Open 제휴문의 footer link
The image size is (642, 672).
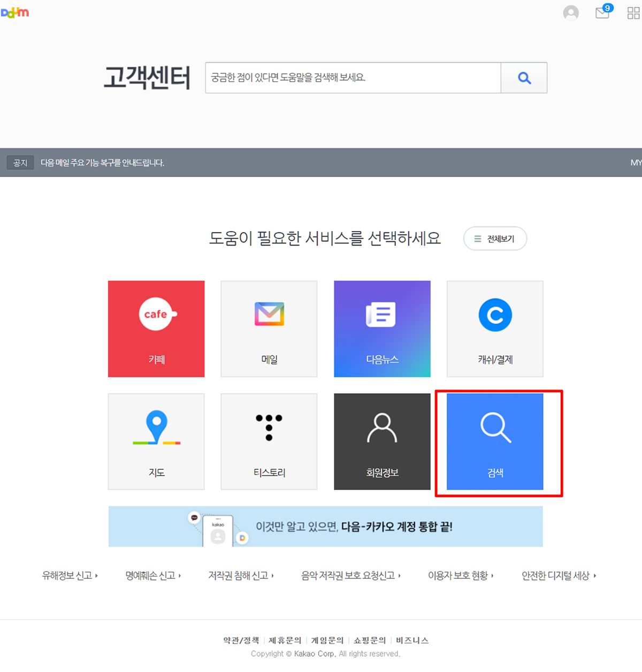click(285, 640)
